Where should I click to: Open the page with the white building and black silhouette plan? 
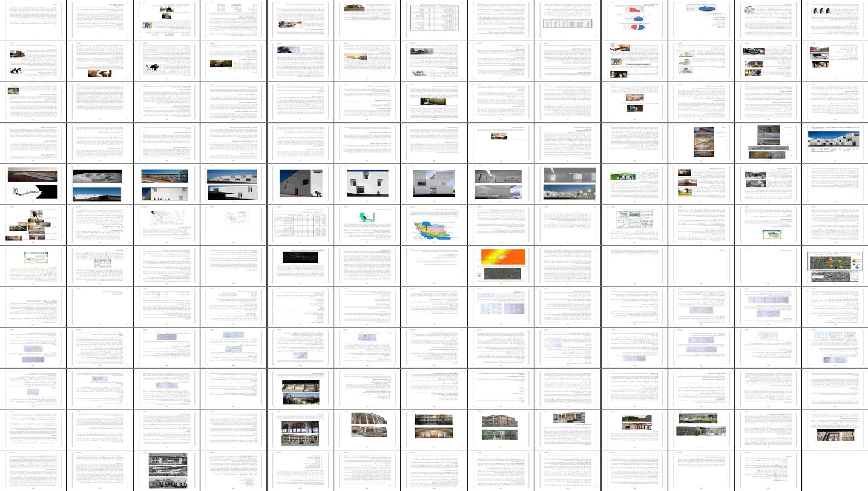[x=33, y=183]
